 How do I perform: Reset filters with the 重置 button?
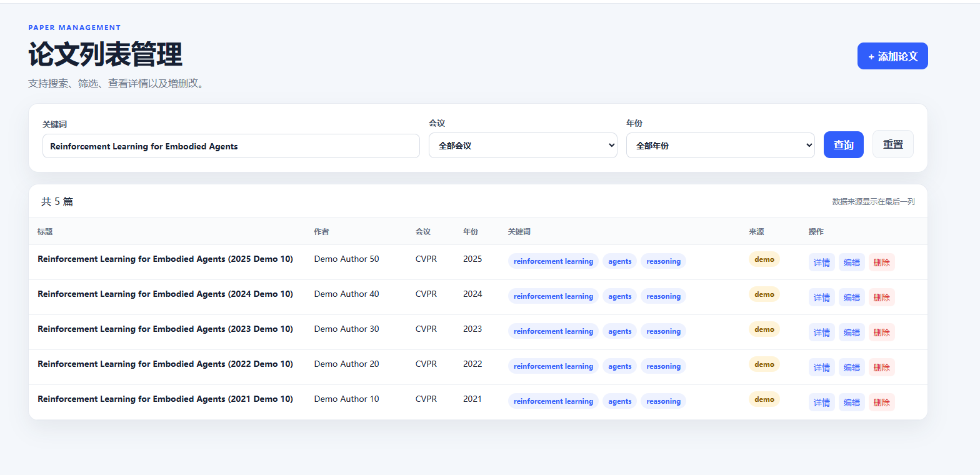[893, 144]
